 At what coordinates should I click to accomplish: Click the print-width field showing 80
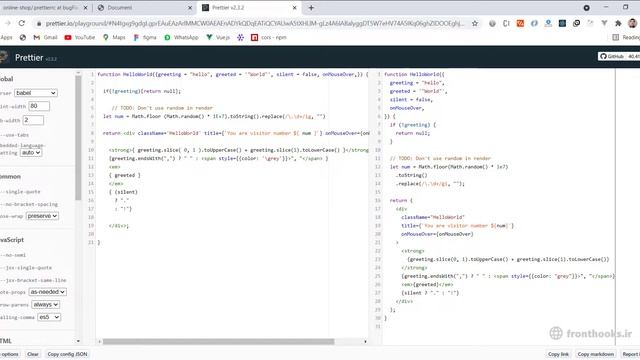pos(39,106)
